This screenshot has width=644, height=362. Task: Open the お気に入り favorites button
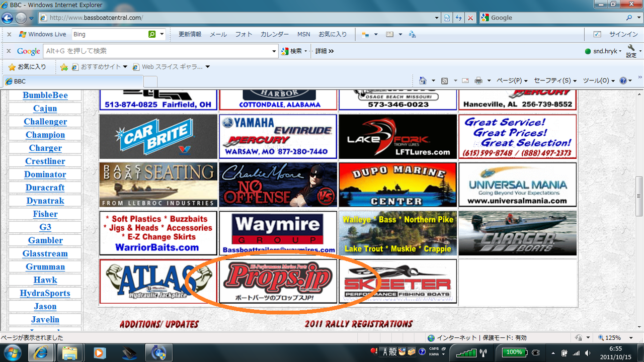(27, 67)
